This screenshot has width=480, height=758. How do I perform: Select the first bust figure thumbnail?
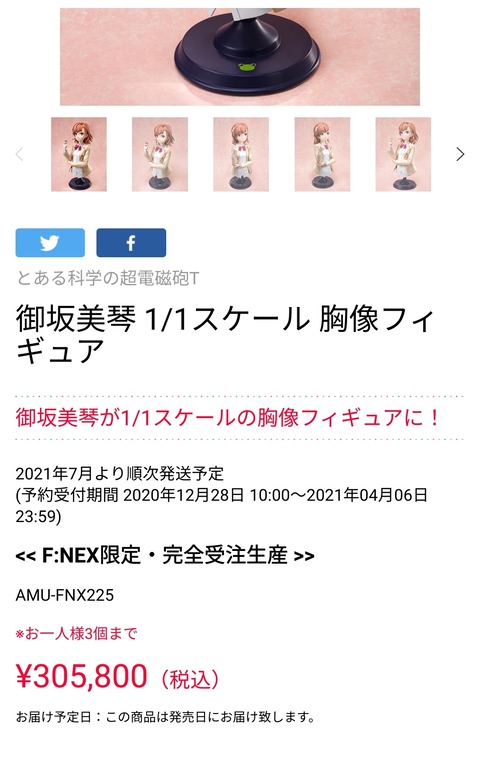pos(79,154)
